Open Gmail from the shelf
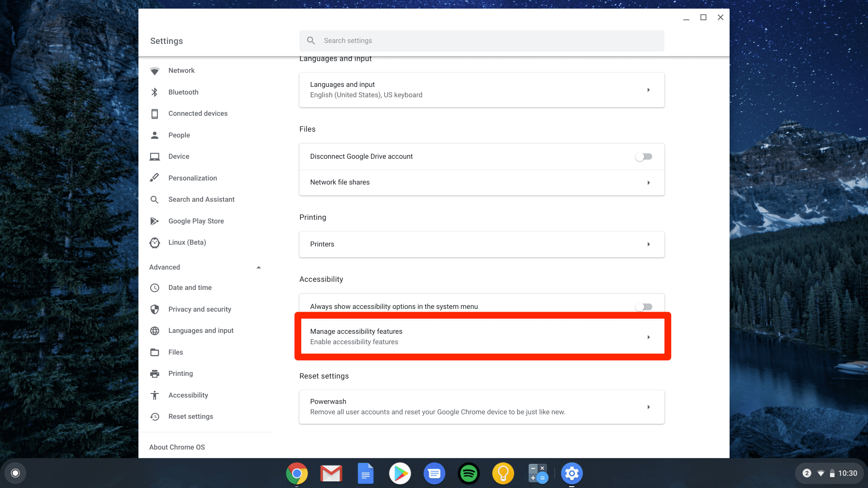Screen dimensions: 868x488 tap(331, 474)
